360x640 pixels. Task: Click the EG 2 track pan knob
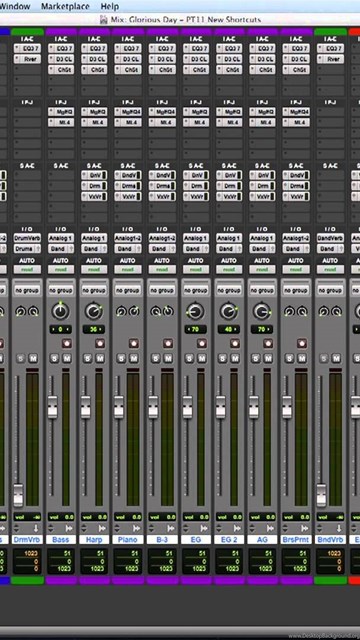tap(229, 312)
